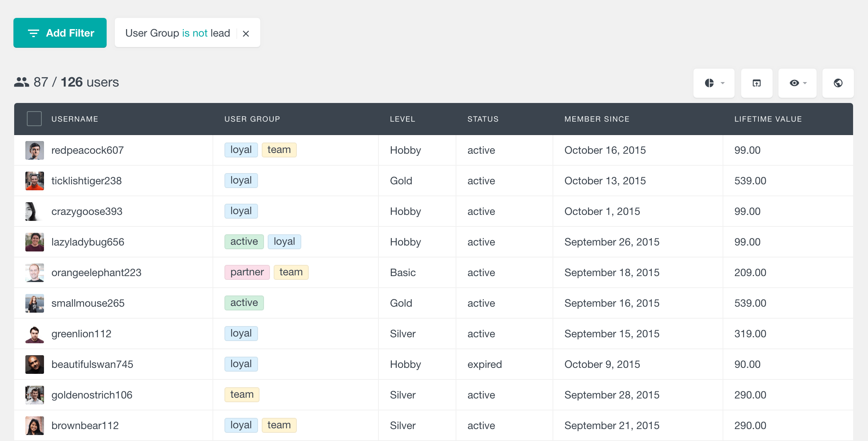This screenshot has width=868, height=441.
Task: Click the Basic level of orangeelephant223
Action: 403,273
